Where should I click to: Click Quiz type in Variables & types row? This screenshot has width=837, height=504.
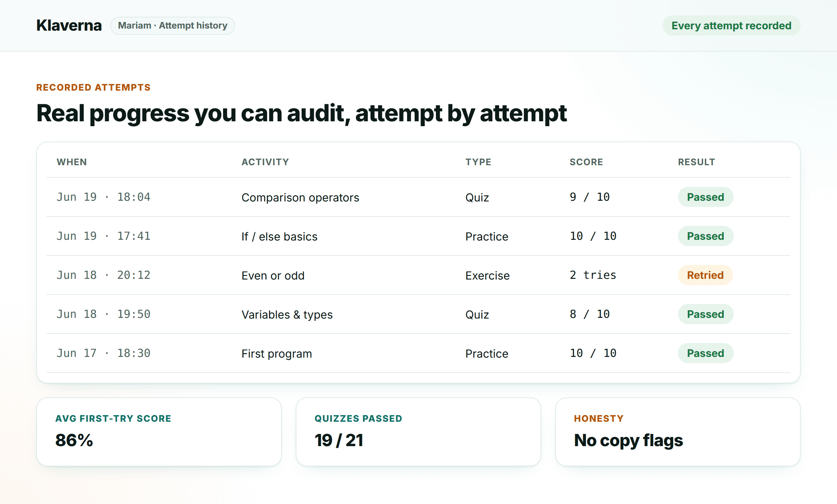[477, 314]
